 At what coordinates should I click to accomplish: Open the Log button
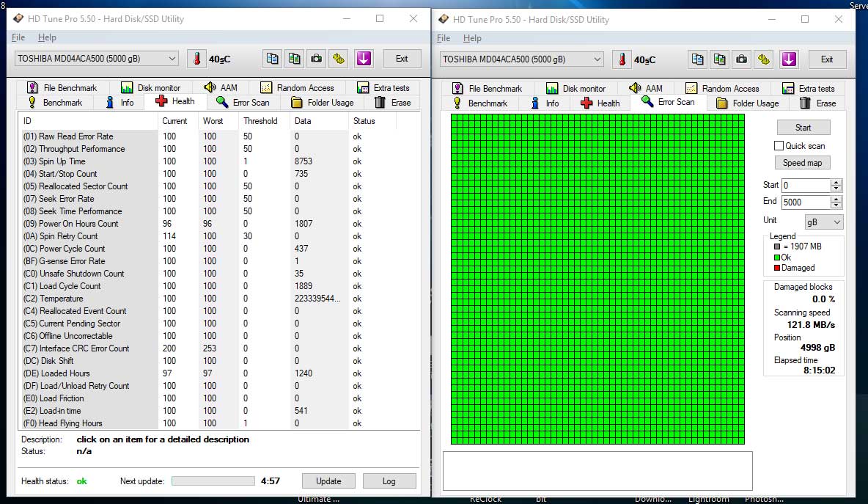(x=389, y=481)
